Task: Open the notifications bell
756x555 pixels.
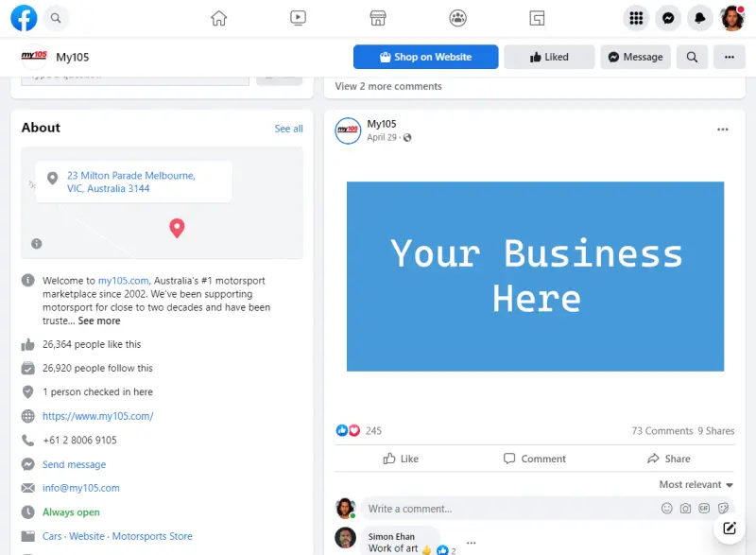Action: (x=700, y=18)
